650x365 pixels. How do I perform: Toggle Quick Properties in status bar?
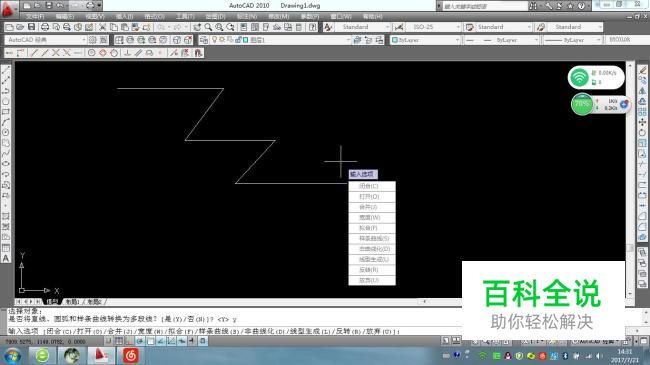[x=202, y=341]
